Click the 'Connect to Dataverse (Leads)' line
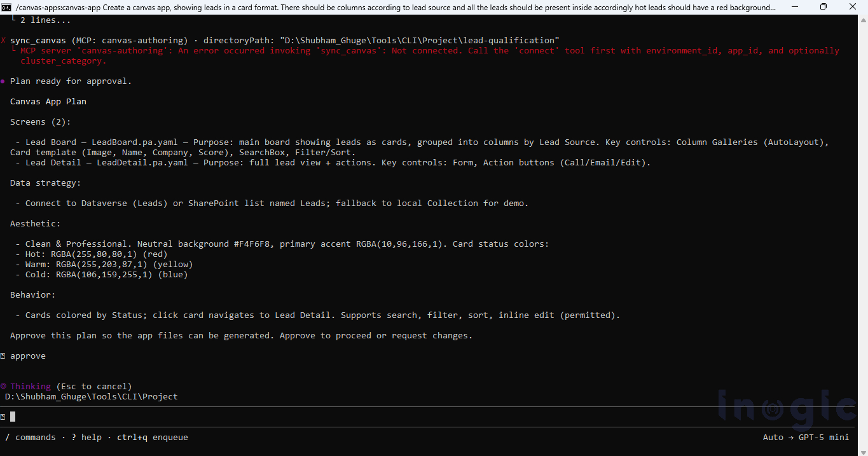868x456 pixels. [x=272, y=204]
